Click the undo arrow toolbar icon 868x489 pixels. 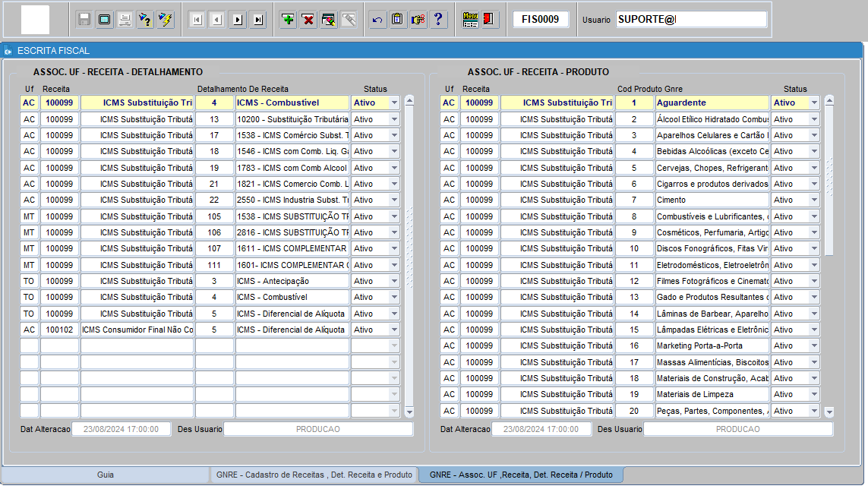pyautogui.click(x=377, y=20)
